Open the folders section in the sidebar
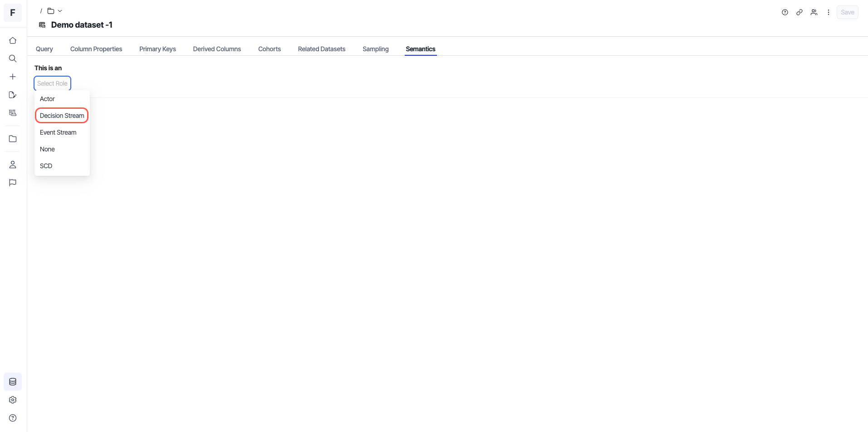Viewport: 868px width, 432px height. click(12, 138)
